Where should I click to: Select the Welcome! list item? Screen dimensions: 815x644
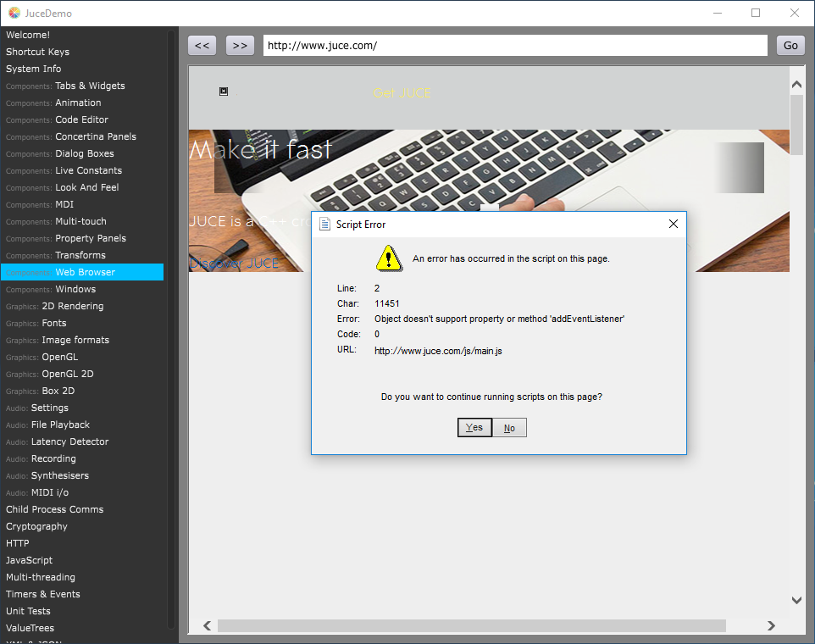tap(28, 35)
